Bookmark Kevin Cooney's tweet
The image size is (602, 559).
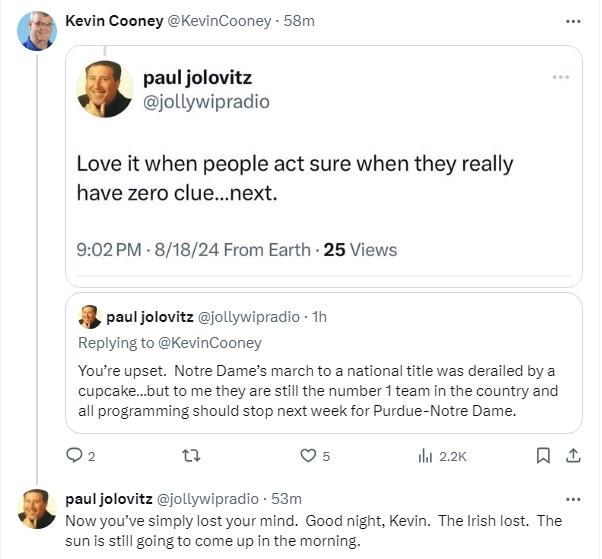click(543, 455)
